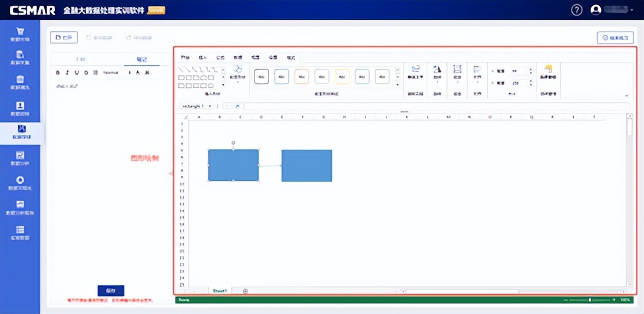The height and width of the screenshot is (314, 644).
Task: Click into the formula bar input
Action: [x=437, y=106]
